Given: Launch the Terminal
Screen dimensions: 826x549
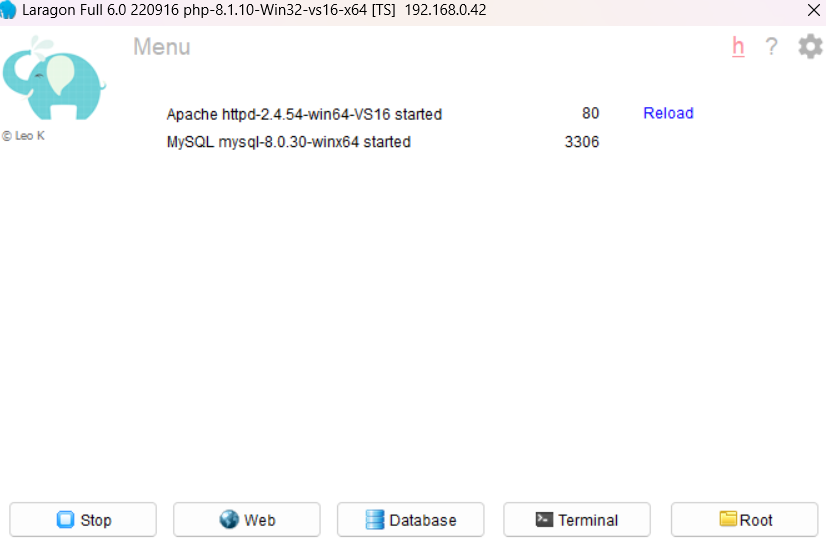Looking at the screenshot, I should coord(577,519).
